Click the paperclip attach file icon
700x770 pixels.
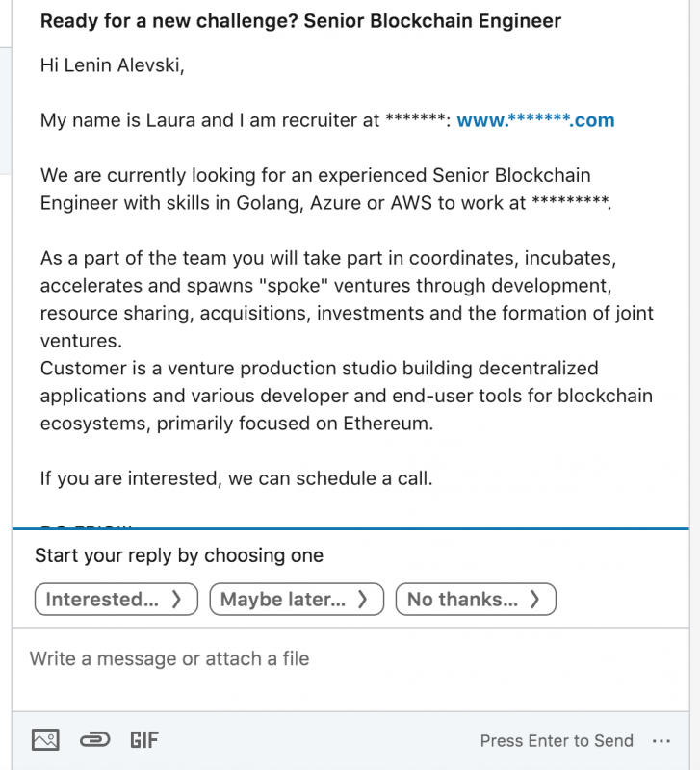(94, 740)
